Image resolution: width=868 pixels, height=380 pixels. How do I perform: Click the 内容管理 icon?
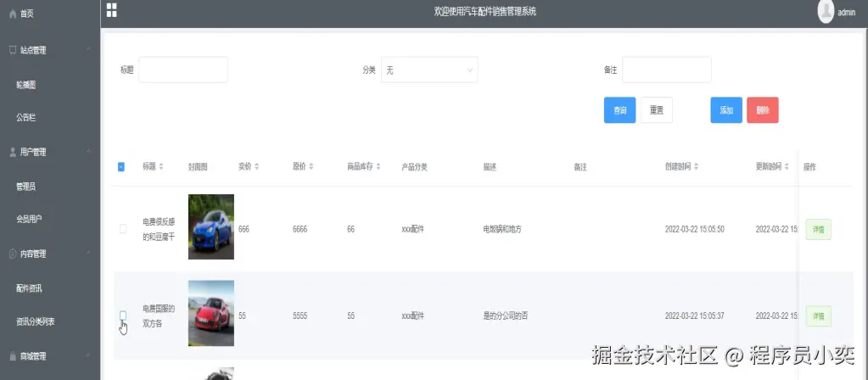pos(13,254)
